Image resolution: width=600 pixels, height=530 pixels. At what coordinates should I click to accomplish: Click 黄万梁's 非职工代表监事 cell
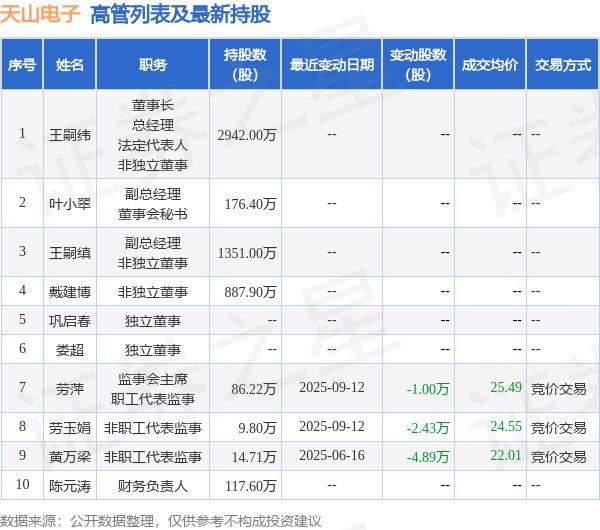point(153,457)
